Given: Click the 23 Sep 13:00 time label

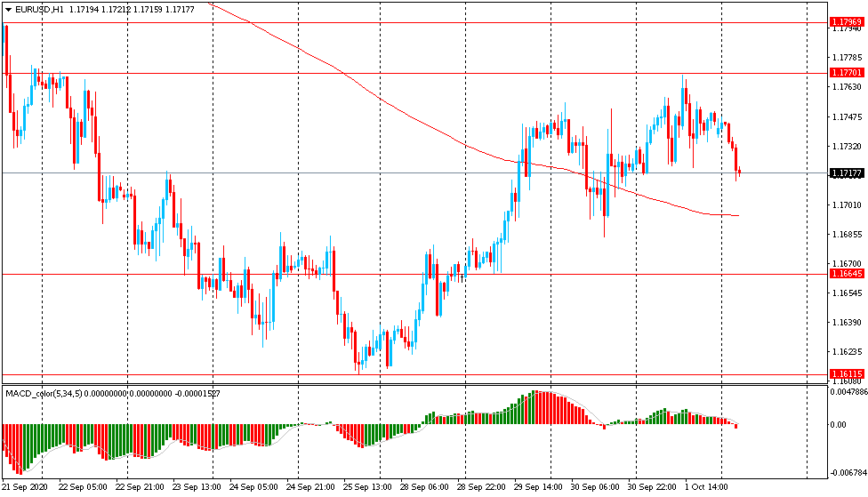Looking at the screenshot, I should coord(196,487).
